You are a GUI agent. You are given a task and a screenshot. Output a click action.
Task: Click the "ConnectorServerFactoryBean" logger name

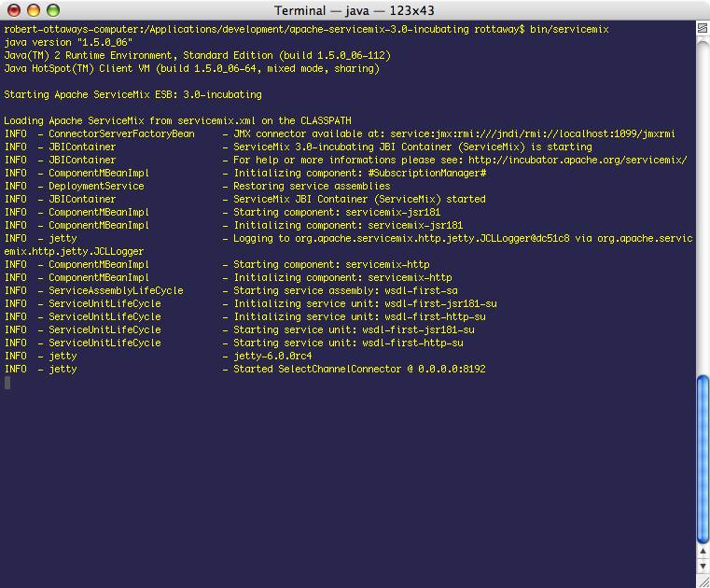pyautogui.click(x=121, y=133)
